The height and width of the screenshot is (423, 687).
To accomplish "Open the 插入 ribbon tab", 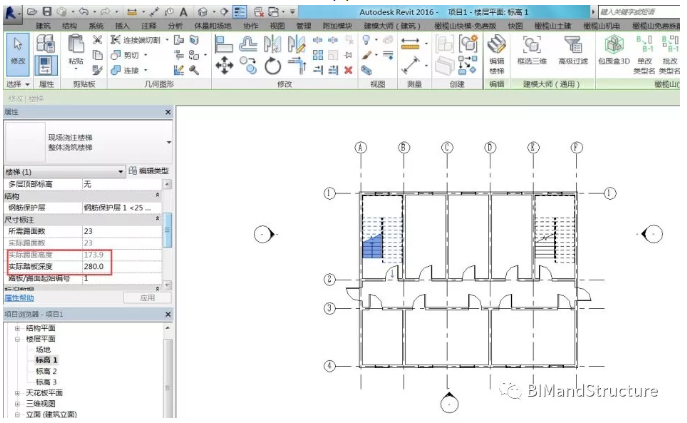I will click(122, 26).
